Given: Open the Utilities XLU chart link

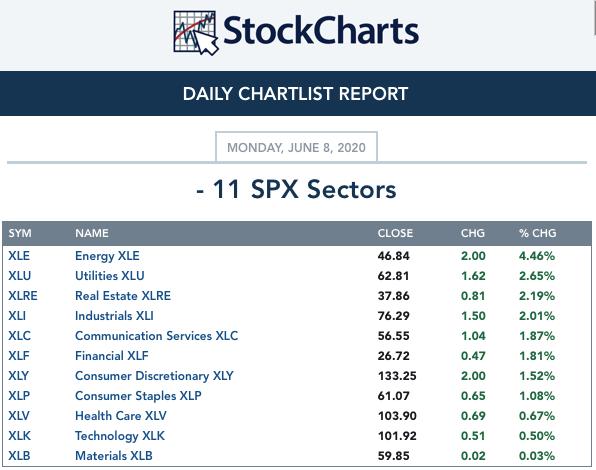Looking at the screenshot, I should [x=110, y=275].
